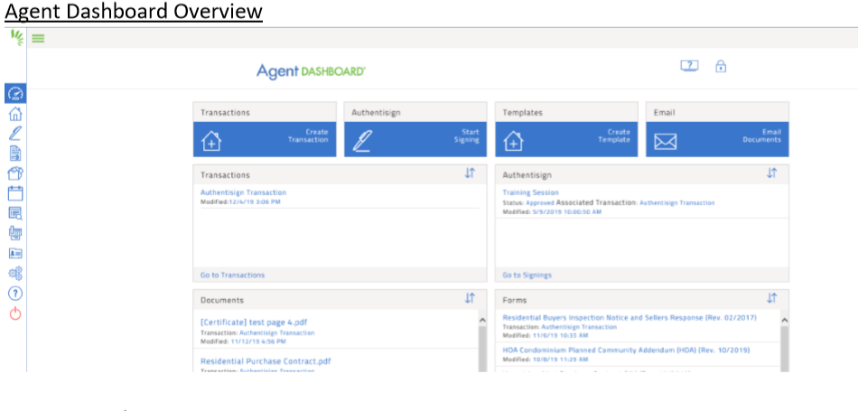The image size is (868, 411).
Task: Click the open box icon in sidebar
Action: [x=15, y=173]
